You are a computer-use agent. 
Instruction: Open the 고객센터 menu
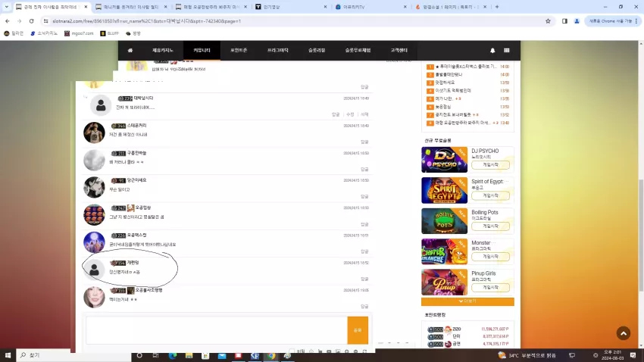[x=399, y=51]
